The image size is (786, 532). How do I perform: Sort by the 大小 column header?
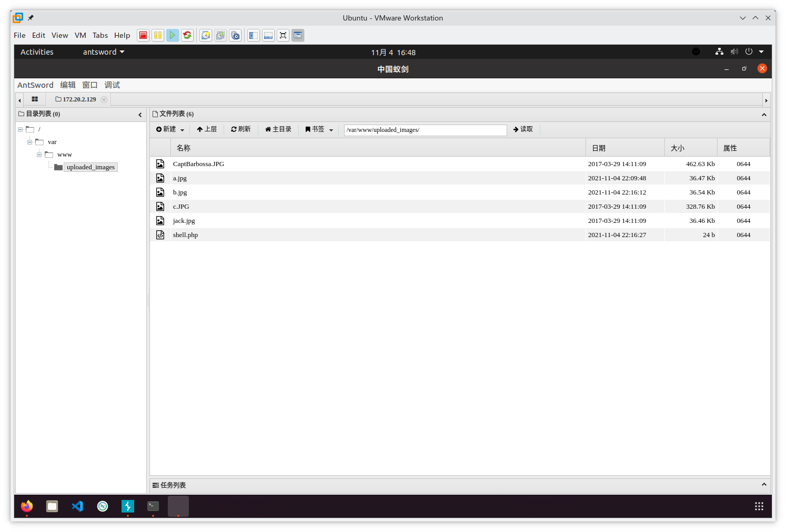[x=691, y=148]
